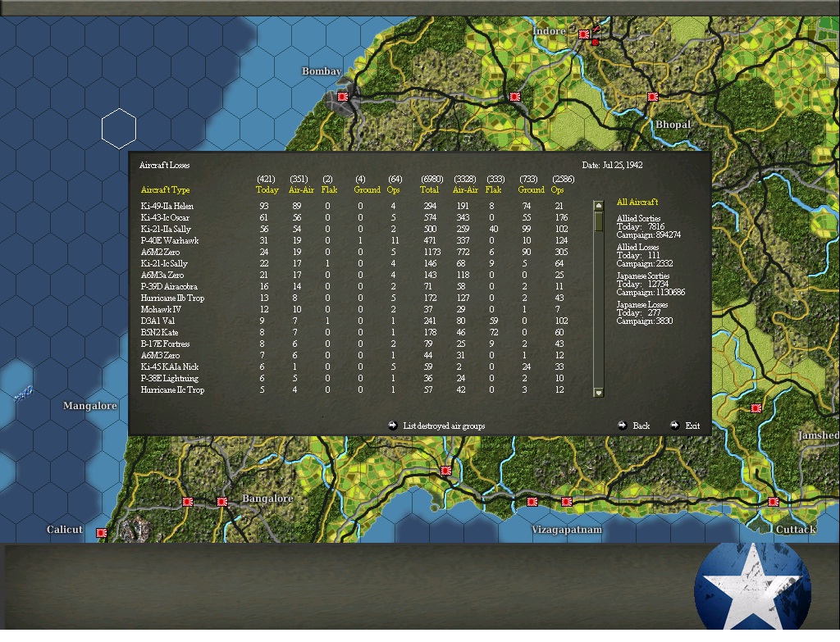Select the D3A1 Val row
The width and height of the screenshot is (840, 642).
pos(354,321)
